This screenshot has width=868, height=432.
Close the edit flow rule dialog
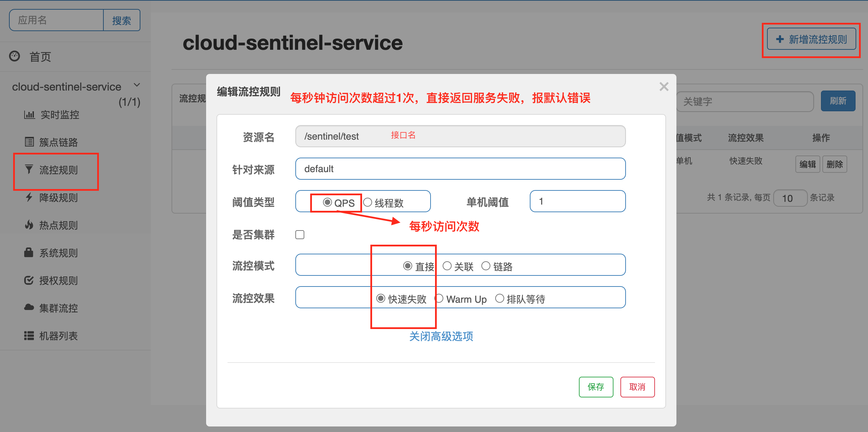click(x=664, y=86)
